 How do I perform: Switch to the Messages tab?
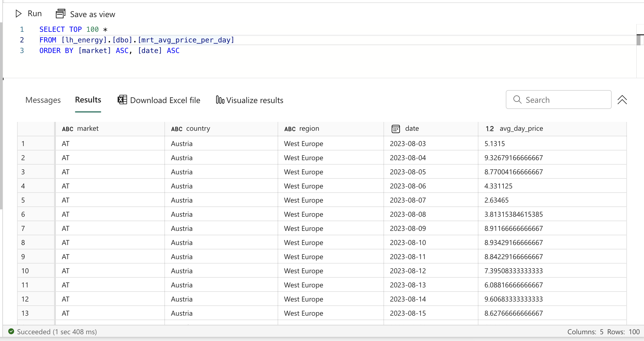coord(43,100)
